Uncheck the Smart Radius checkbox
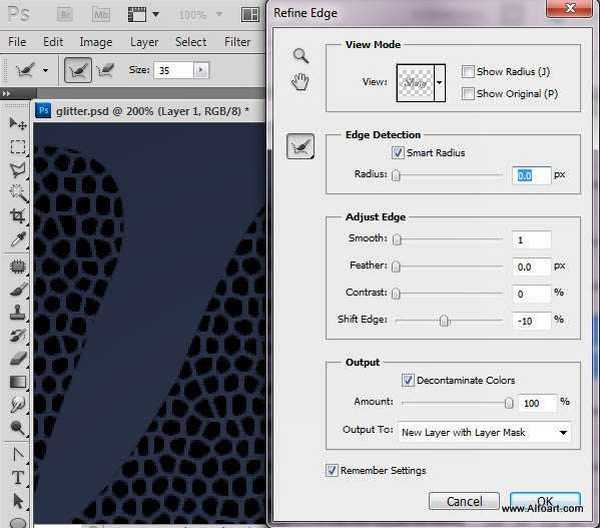 398,153
